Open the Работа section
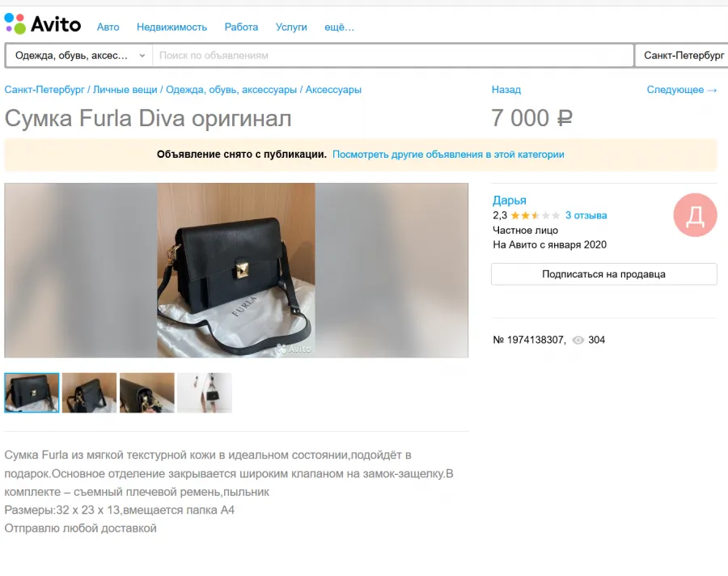Image resolution: width=728 pixels, height=576 pixels. 241,28
